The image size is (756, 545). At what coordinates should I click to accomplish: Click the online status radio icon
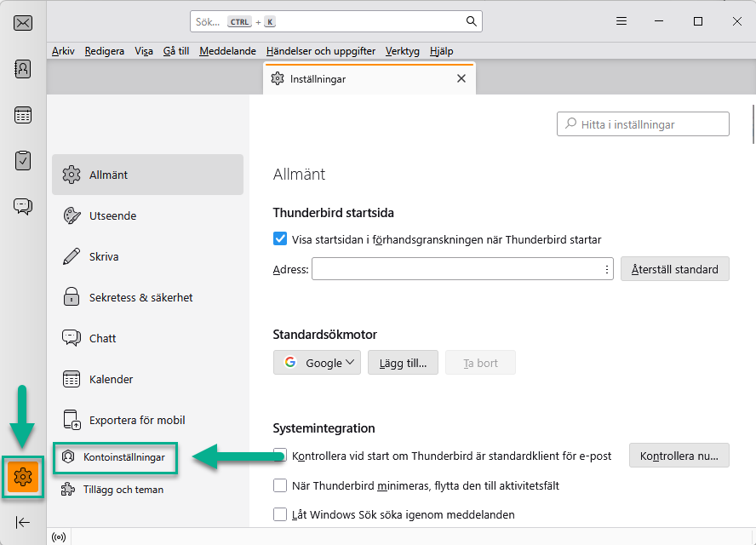(x=59, y=537)
